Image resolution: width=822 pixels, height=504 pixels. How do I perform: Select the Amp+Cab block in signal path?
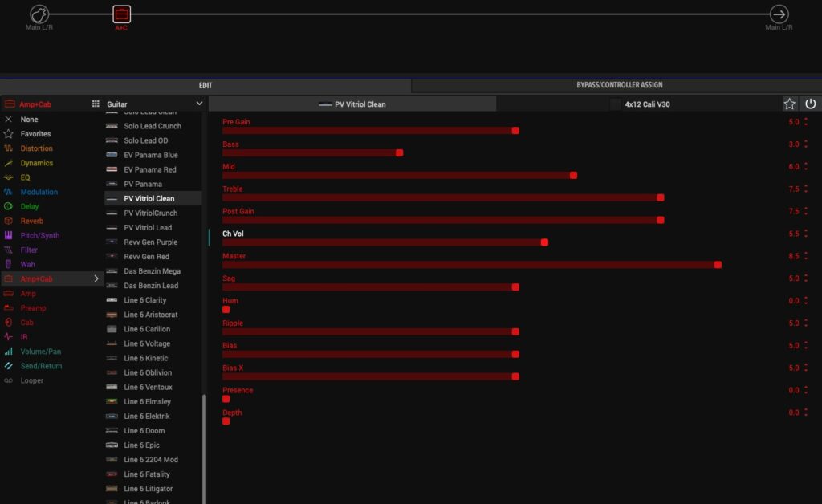(121, 14)
